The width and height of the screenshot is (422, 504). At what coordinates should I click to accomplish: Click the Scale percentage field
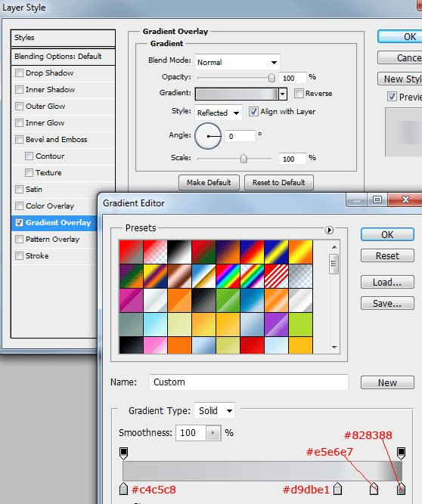(292, 159)
